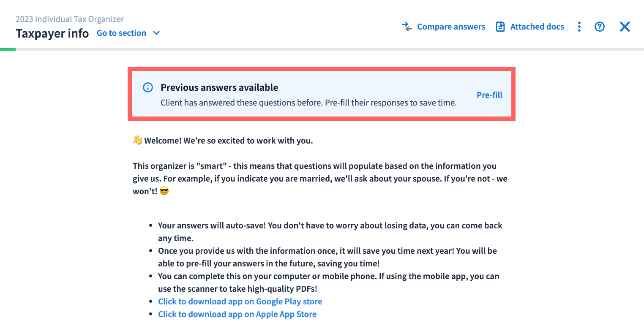Click the Compare answers arrows icon
Viewport: 644px width, 331px height.
[x=407, y=27]
